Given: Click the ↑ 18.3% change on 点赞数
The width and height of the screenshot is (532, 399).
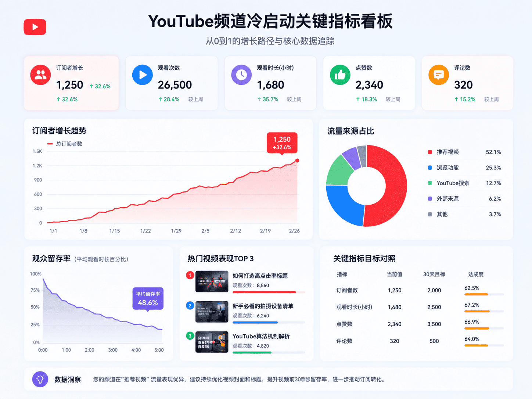Looking at the screenshot, I should point(366,99).
